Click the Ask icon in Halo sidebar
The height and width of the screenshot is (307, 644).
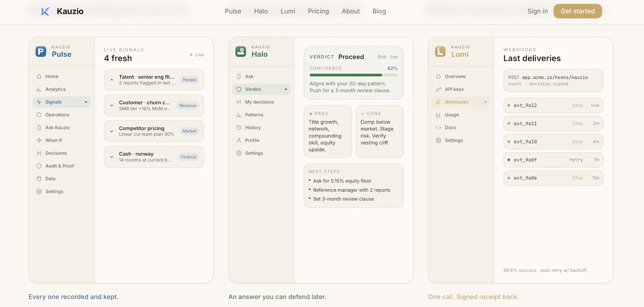point(239,76)
